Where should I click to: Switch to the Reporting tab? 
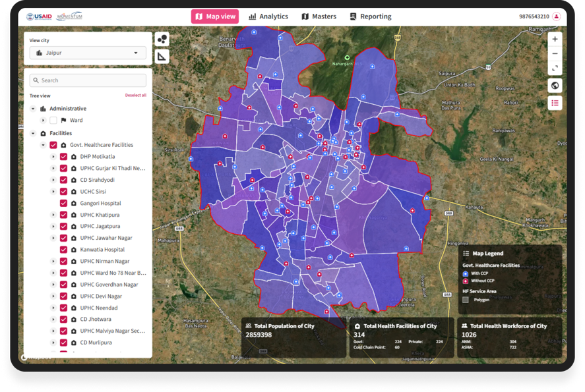pyautogui.click(x=370, y=16)
